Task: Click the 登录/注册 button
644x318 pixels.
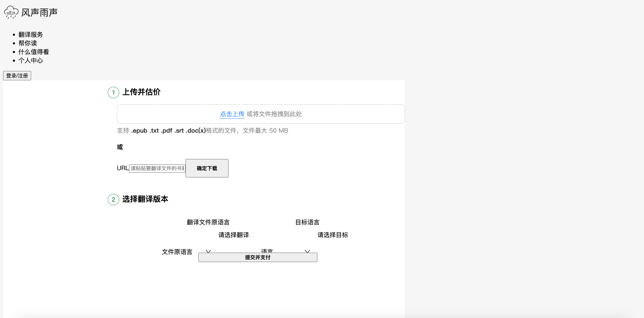Action: click(17, 75)
